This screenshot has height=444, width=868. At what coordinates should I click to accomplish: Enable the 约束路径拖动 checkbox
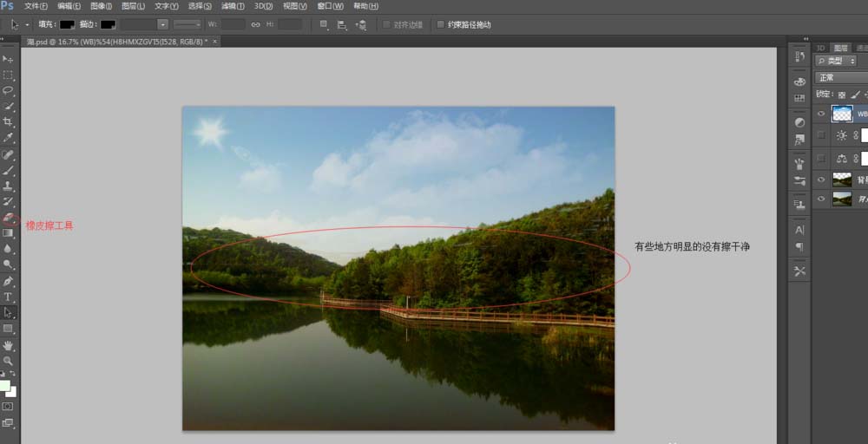[x=441, y=24]
